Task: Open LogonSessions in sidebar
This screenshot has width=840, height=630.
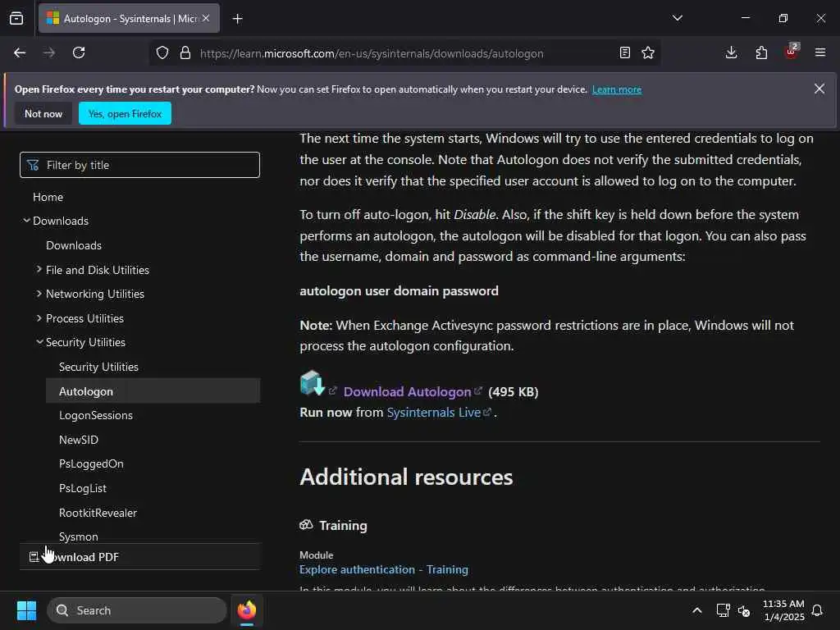Action: tap(96, 415)
